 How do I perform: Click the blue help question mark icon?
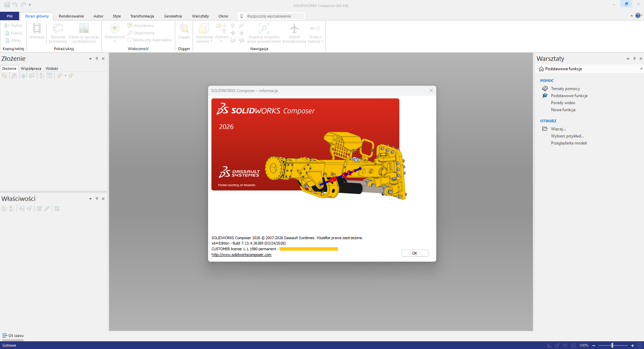pyautogui.click(x=638, y=15)
